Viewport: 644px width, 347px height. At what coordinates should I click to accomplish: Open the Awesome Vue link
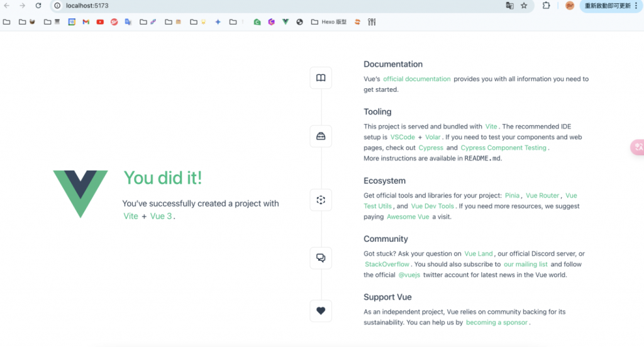[408, 217]
